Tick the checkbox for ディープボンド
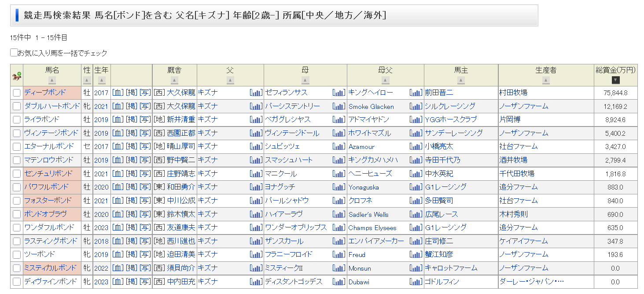The height and width of the screenshot is (294, 644). pyautogui.click(x=17, y=93)
